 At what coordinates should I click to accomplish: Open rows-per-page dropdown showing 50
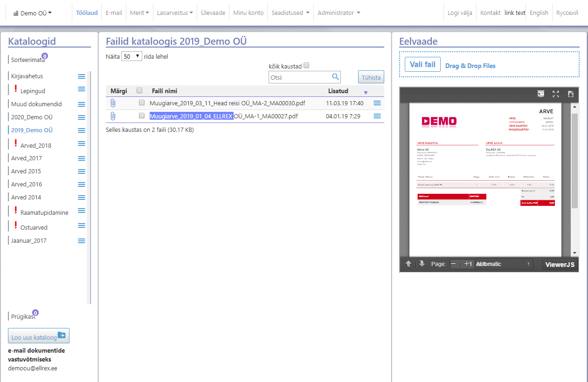pyautogui.click(x=131, y=56)
